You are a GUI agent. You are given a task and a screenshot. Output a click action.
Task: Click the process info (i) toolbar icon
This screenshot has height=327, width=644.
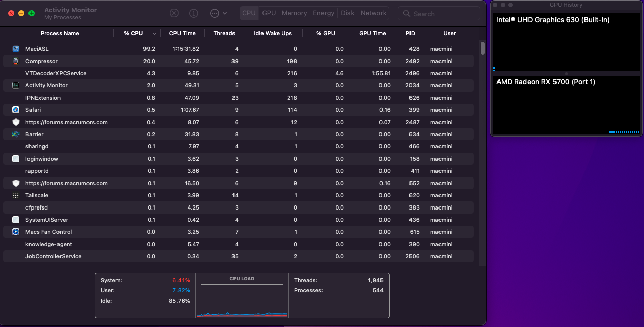(x=194, y=13)
